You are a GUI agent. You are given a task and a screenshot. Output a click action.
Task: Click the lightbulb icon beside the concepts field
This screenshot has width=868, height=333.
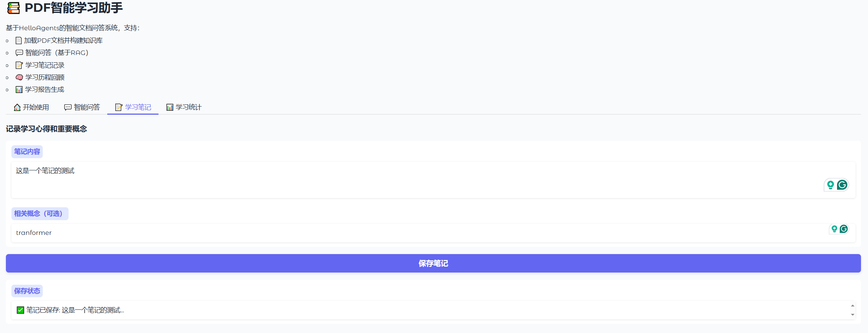[x=835, y=229]
